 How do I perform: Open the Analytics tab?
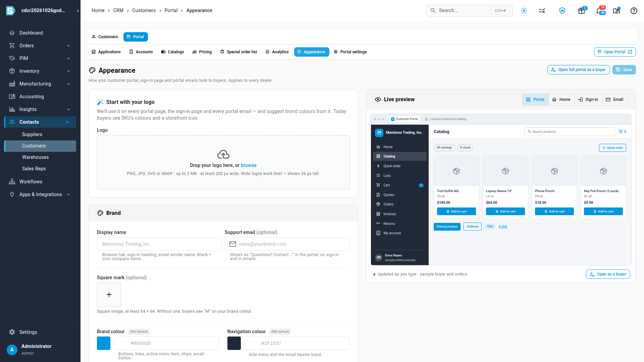tap(277, 52)
